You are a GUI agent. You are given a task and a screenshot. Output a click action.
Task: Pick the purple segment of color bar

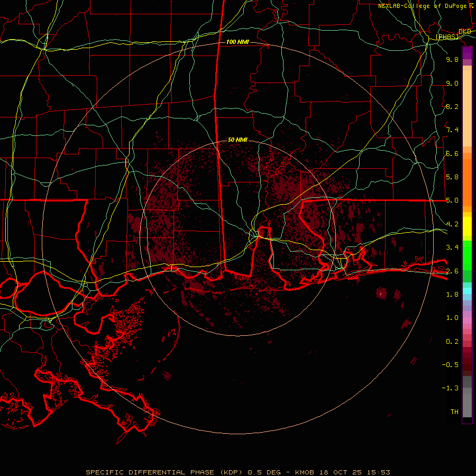pyautogui.click(x=467, y=53)
